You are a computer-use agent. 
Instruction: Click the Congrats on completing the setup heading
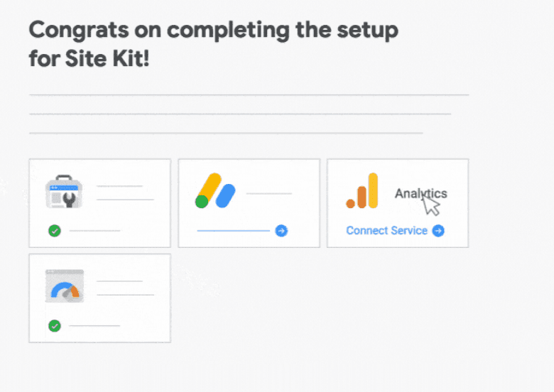[x=213, y=43]
